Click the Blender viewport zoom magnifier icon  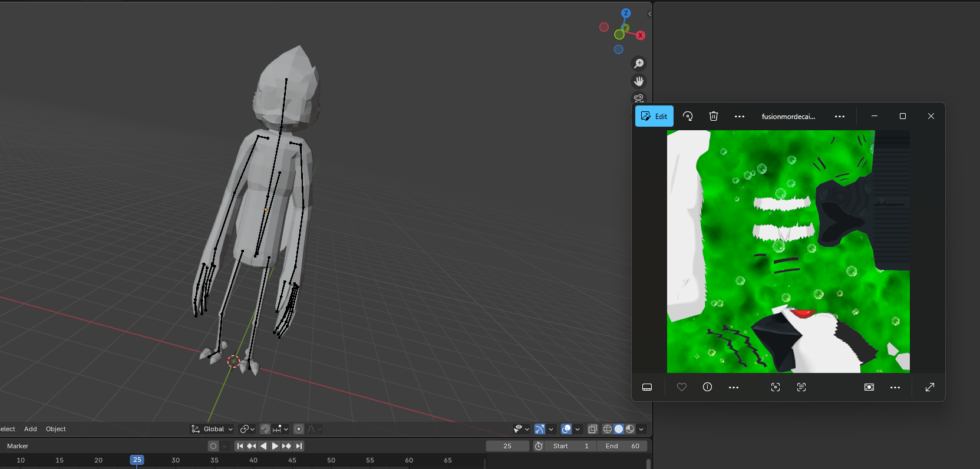639,64
